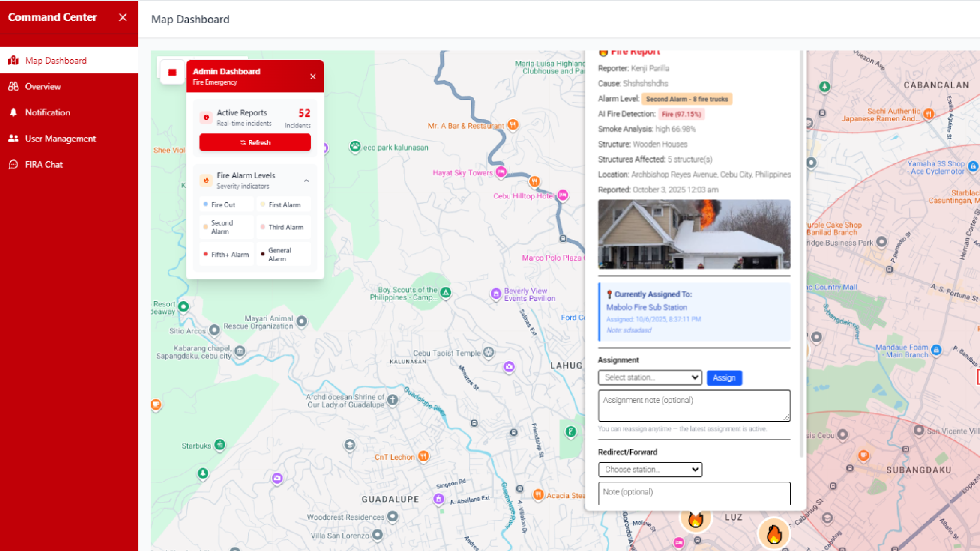Click the Fire Alarm Levels flame icon
This screenshot has height=551, width=980.
click(206, 180)
